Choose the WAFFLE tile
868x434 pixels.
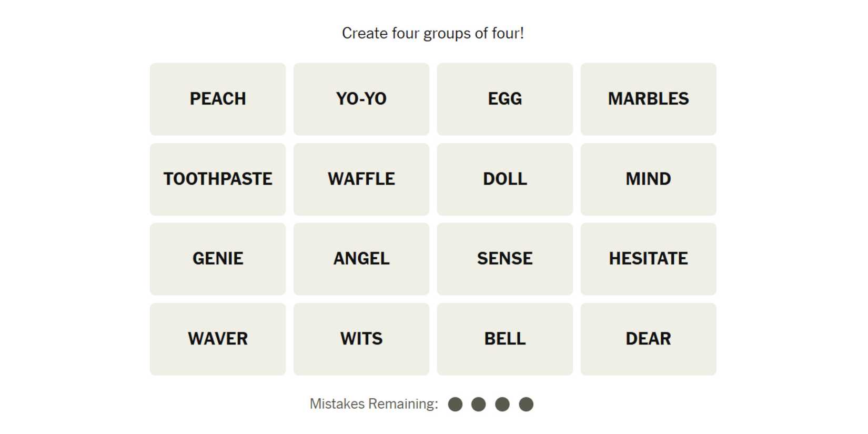click(x=361, y=179)
